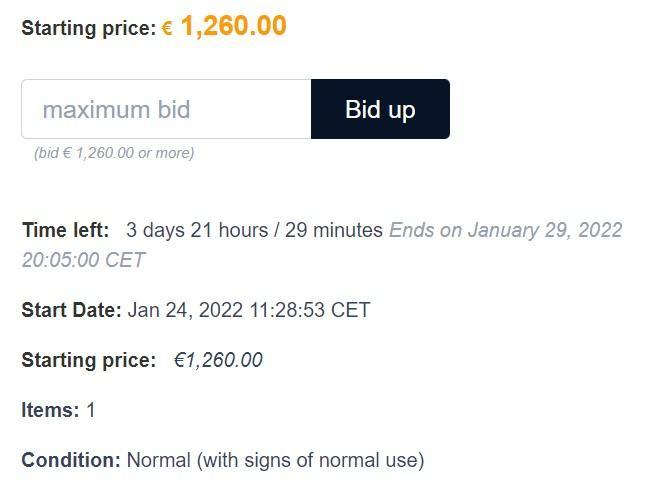Image resolution: width=652 pixels, height=488 pixels.
Task: Click the top bold Starting price label
Action: pos(89,29)
